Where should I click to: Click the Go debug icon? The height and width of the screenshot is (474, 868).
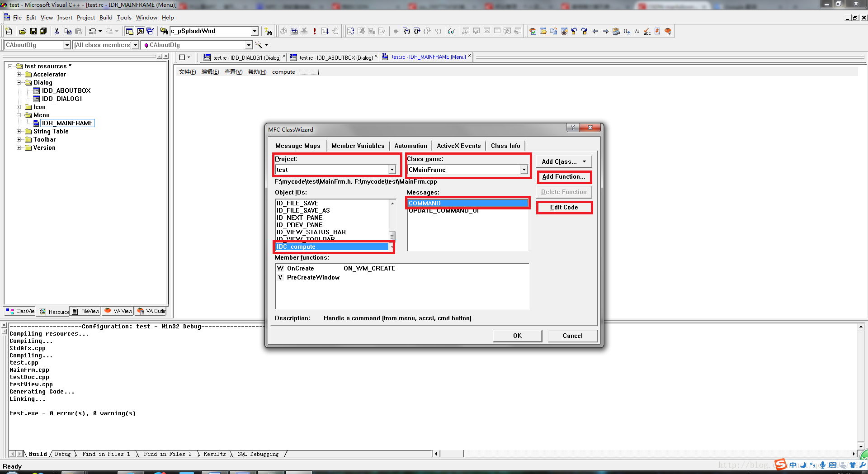tap(325, 31)
